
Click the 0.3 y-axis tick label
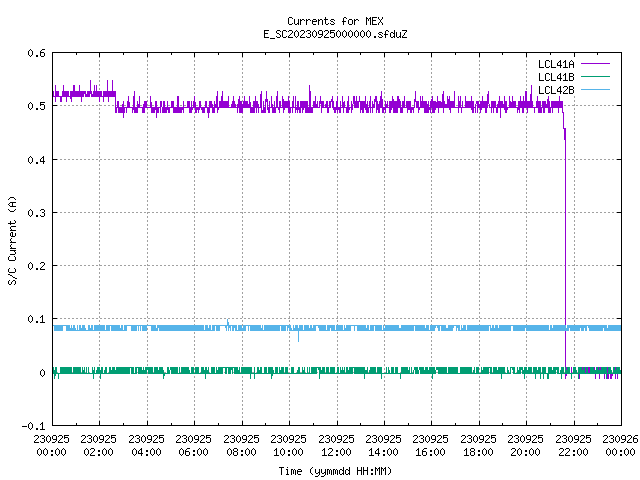click(36, 213)
